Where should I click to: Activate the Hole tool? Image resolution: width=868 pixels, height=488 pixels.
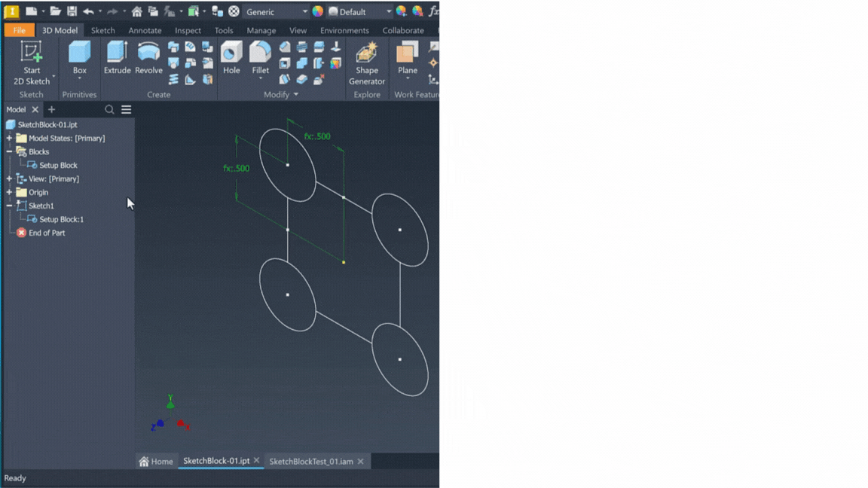pyautogui.click(x=231, y=58)
